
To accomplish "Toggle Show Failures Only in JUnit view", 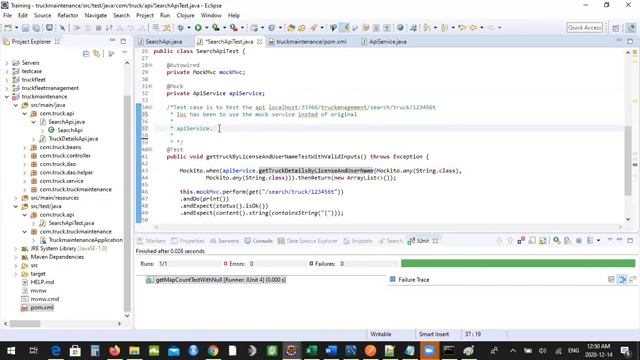I will 521,240.
